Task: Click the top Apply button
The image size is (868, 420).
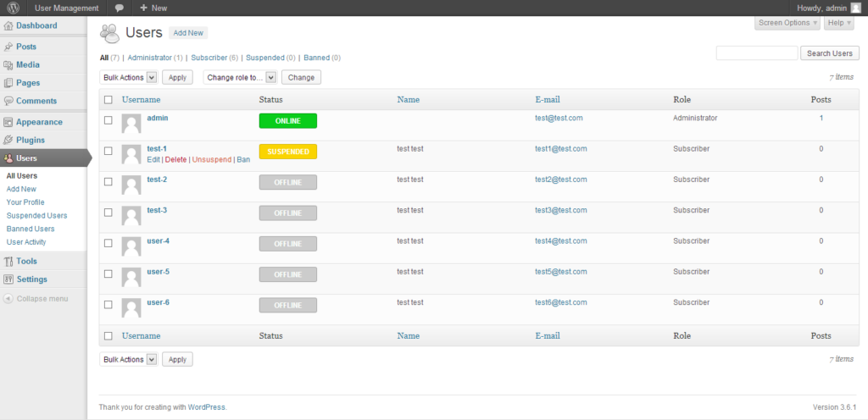Action: [x=177, y=77]
